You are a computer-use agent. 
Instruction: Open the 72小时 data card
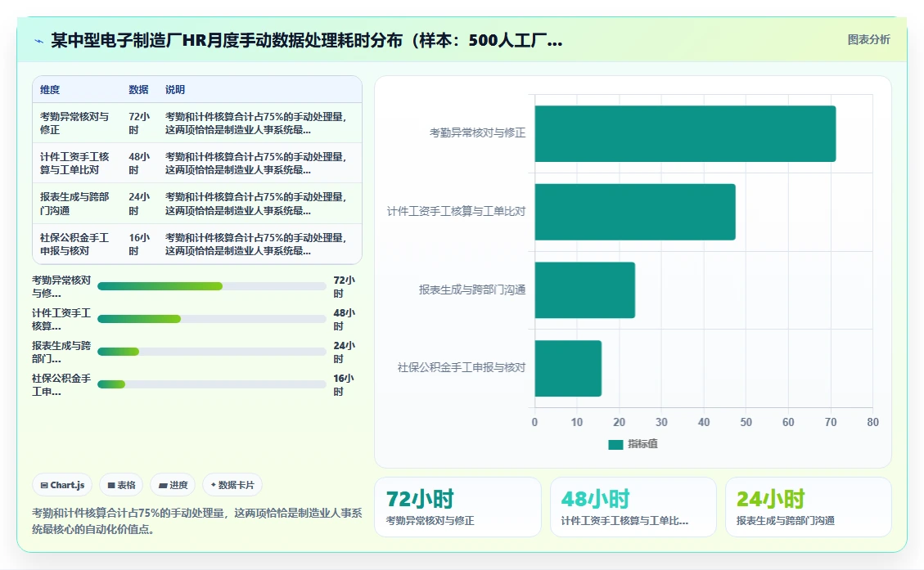coord(457,507)
